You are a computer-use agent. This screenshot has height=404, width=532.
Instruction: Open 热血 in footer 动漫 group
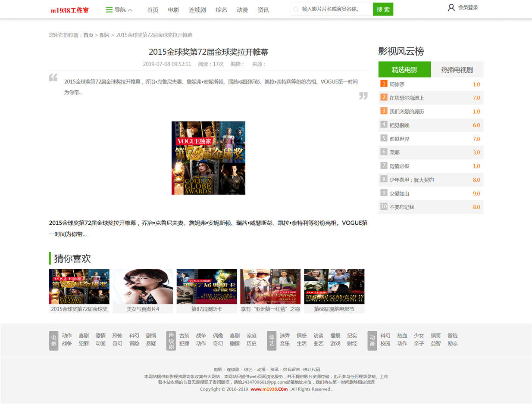[x=402, y=336]
